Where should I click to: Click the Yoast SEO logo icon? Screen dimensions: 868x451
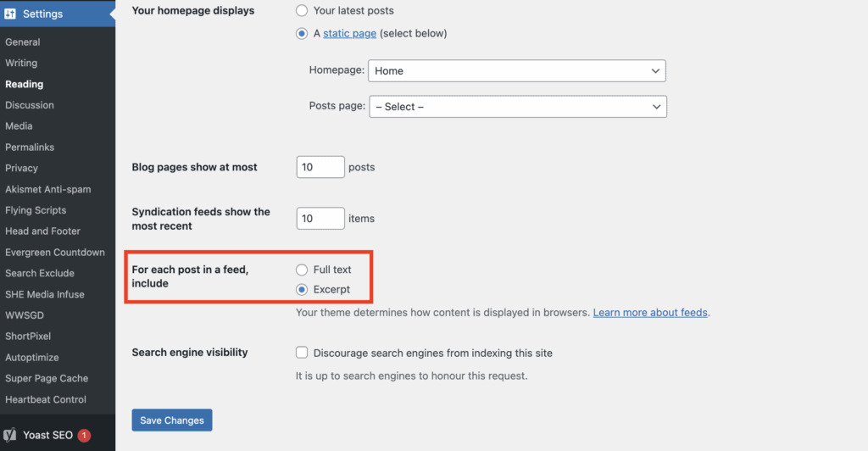pyautogui.click(x=10, y=436)
